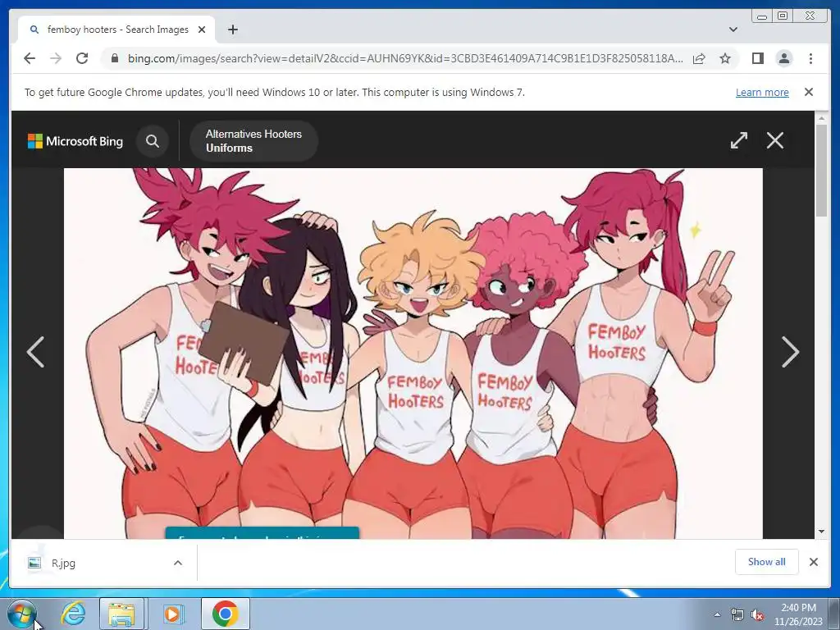Viewport: 840px width, 630px height.
Task: Click the Chrome taskbar icon
Action: click(x=225, y=614)
